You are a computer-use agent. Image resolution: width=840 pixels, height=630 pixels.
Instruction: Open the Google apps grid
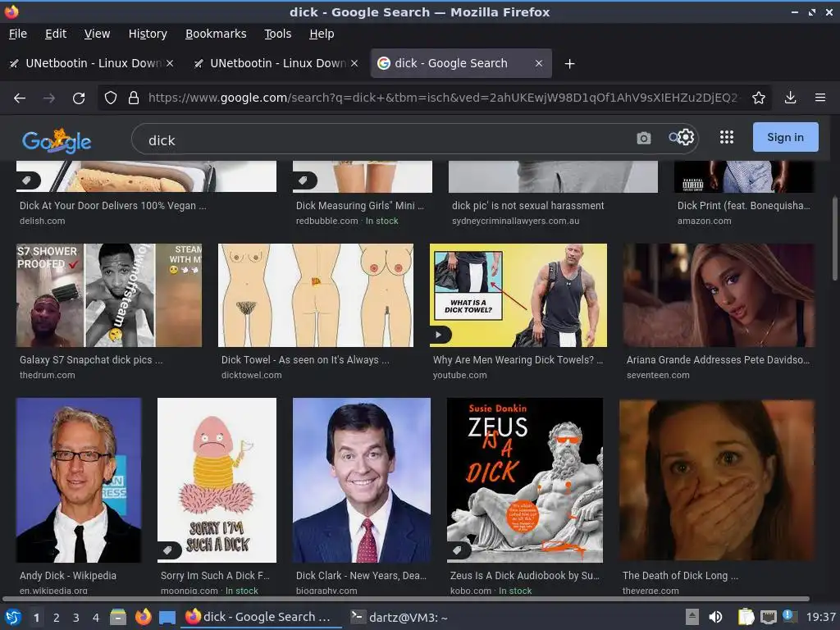[x=727, y=137]
